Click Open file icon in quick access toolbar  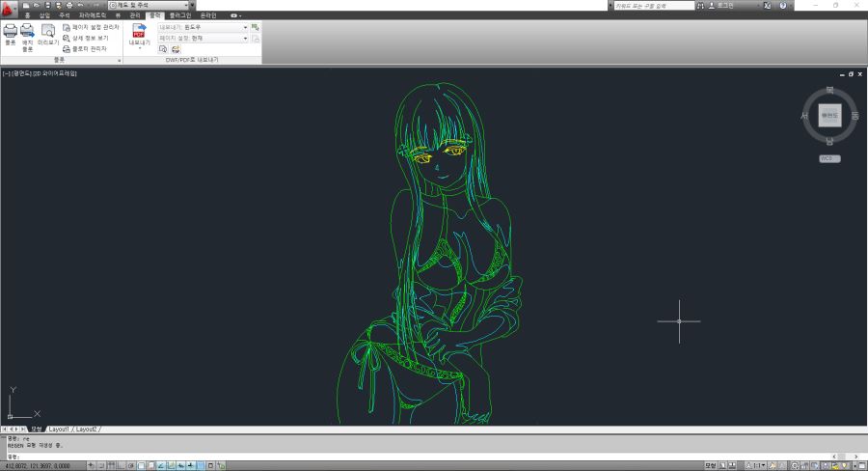tap(37, 6)
